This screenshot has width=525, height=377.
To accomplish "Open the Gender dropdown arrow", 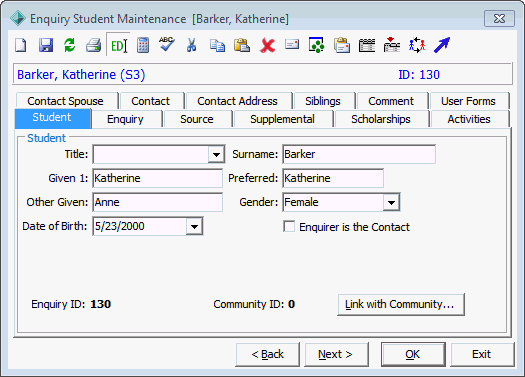I will [x=391, y=202].
